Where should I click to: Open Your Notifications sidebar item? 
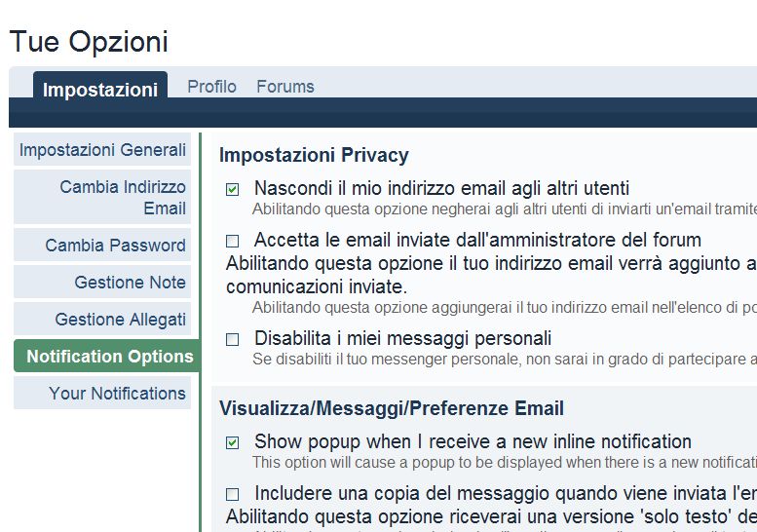coord(102,393)
